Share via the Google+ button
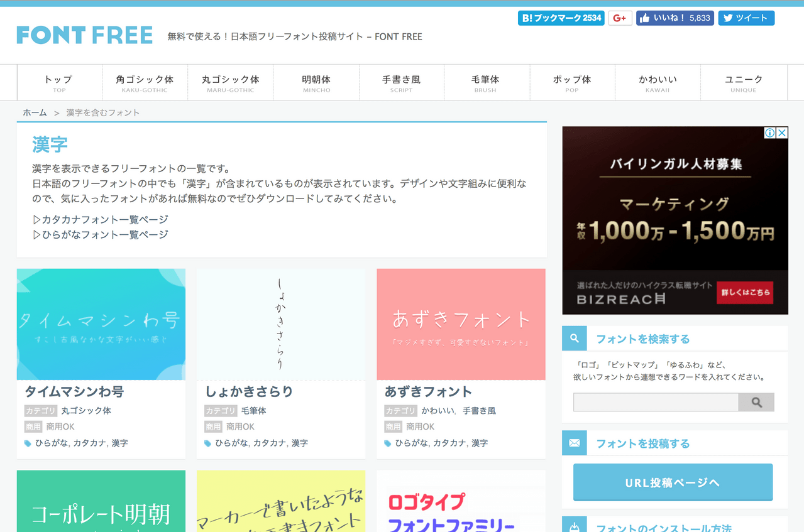804x532 pixels. (x=620, y=18)
